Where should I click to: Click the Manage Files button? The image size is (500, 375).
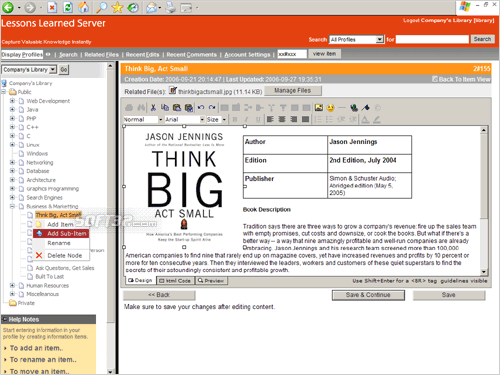coord(293,91)
